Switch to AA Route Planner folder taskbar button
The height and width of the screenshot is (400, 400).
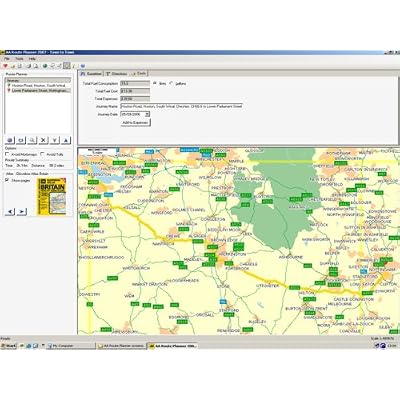click(121, 346)
